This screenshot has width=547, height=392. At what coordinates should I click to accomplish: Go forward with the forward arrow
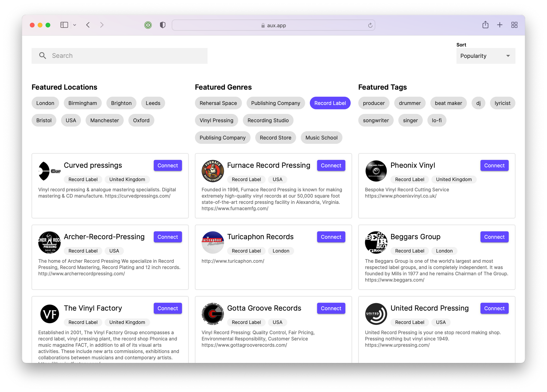(102, 25)
